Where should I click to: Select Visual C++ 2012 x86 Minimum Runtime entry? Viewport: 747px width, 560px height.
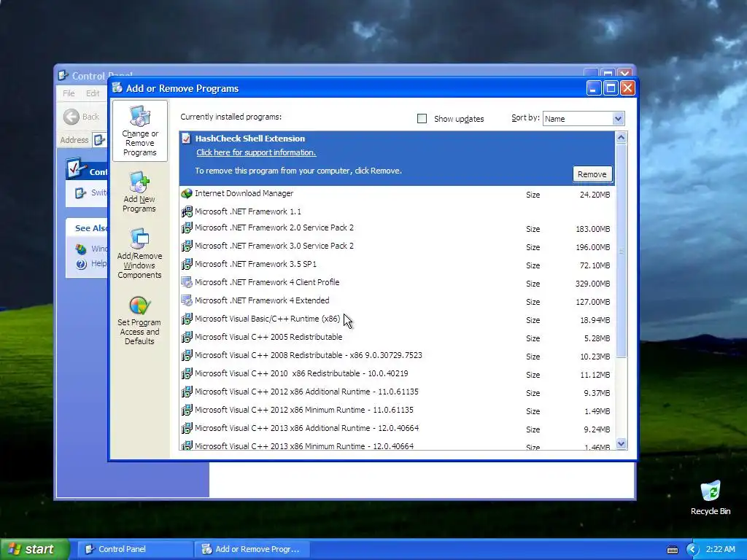click(398, 410)
